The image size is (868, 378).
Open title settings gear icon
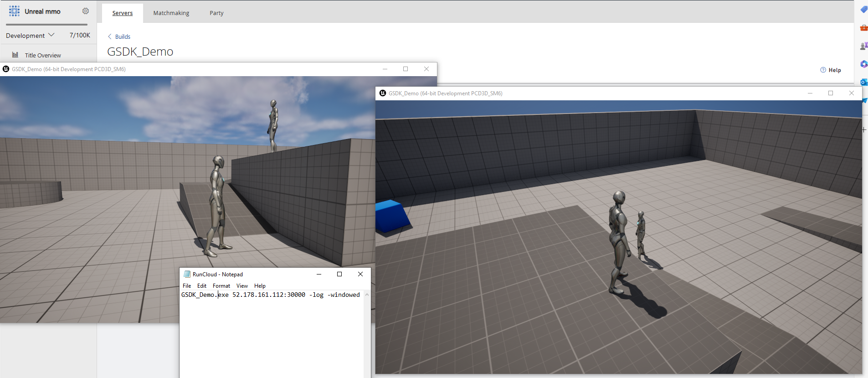click(86, 11)
